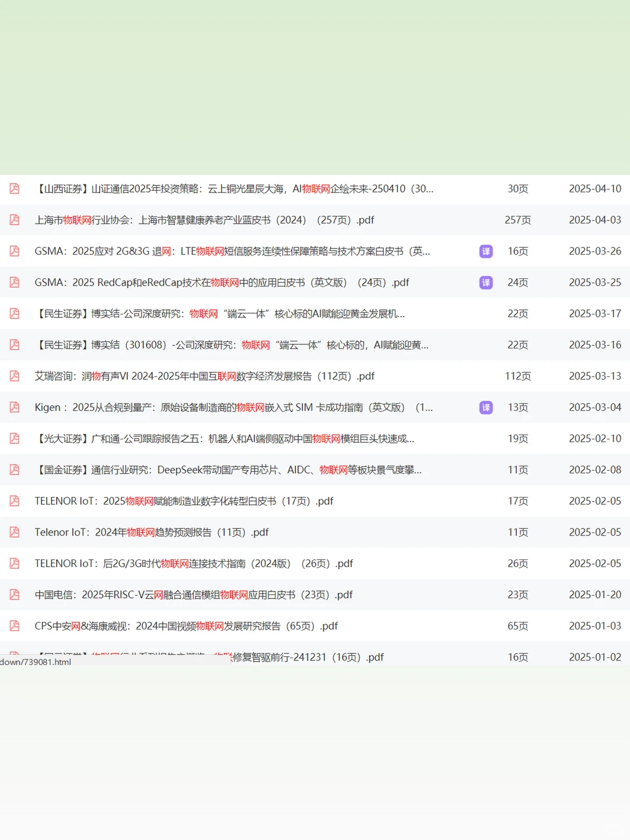Viewport: 630px width, 840px height.
Task: Click PDF icon of TELENOR IoT 2025制造业 row
Action: pyautogui.click(x=15, y=501)
